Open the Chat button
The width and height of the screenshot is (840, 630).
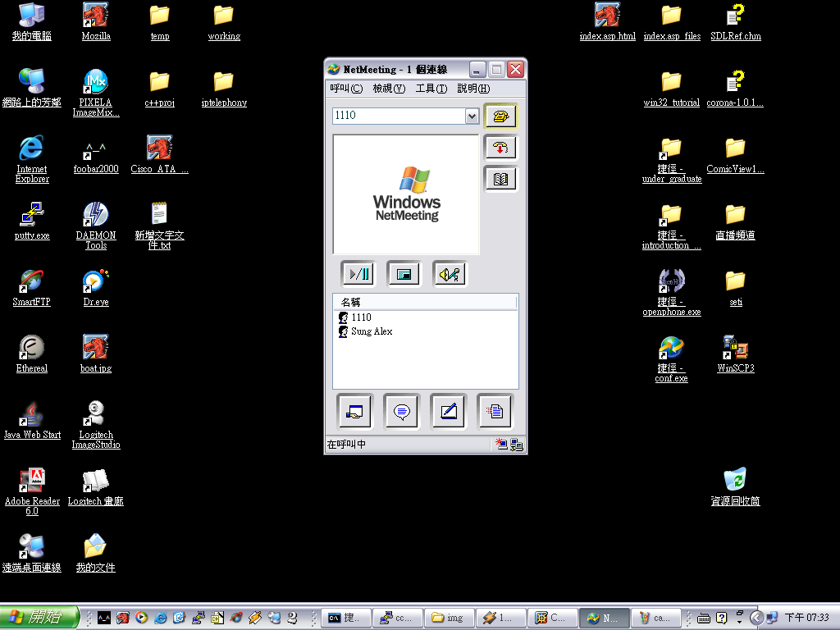click(401, 412)
